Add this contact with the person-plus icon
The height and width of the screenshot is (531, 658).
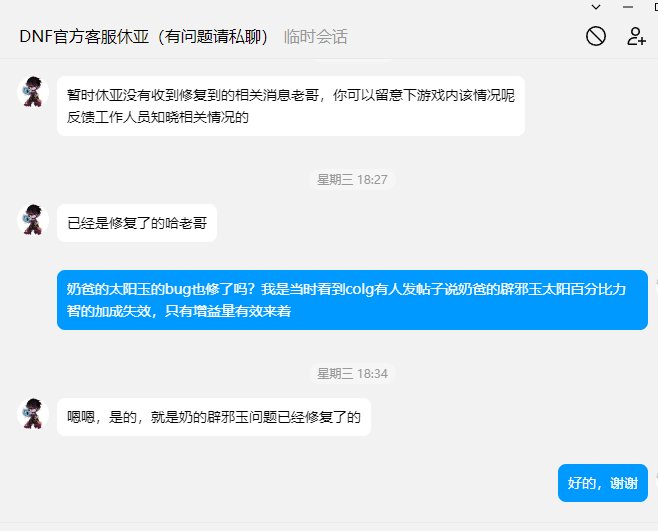pos(636,36)
